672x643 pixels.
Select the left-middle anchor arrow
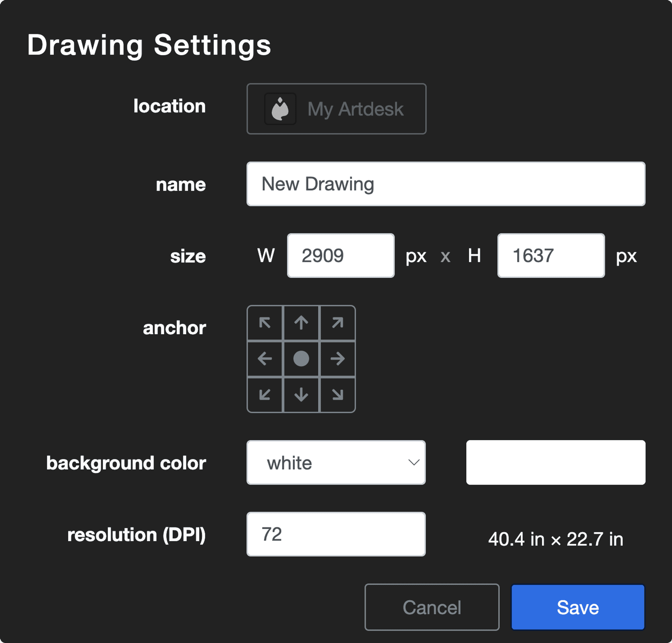[265, 359]
